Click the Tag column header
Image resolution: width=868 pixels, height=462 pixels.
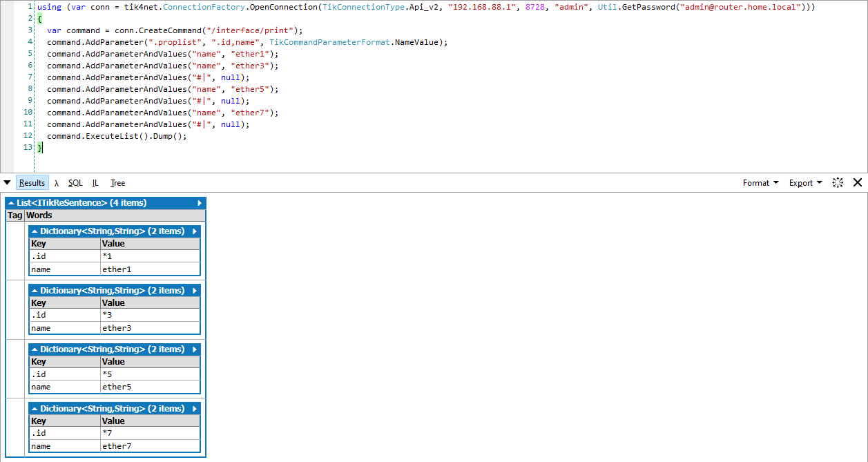[x=15, y=215]
